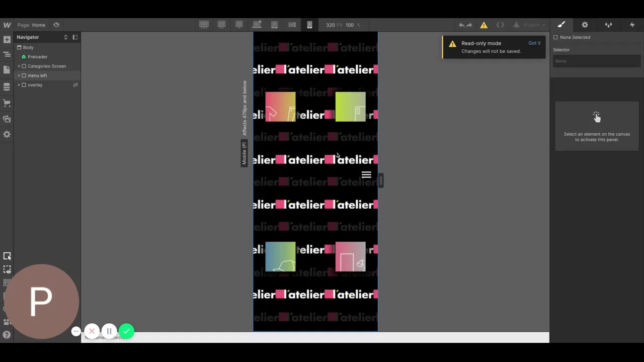Image resolution: width=644 pixels, height=362 pixels.
Task: Select the mobile portrait breakpoint
Action: click(x=309, y=25)
